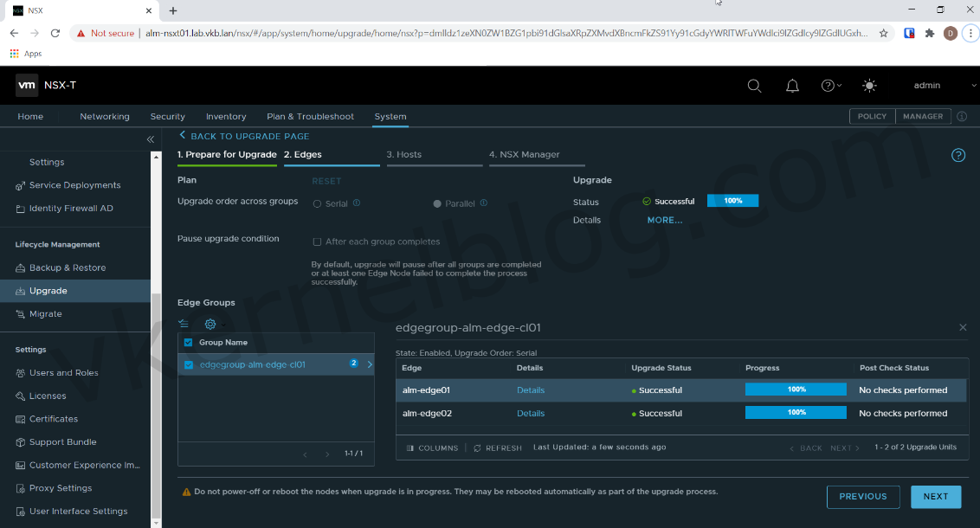The width and height of the screenshot is (980, 528).
Task: Select the Serial upgrade order radio
Action: (317, 203)
